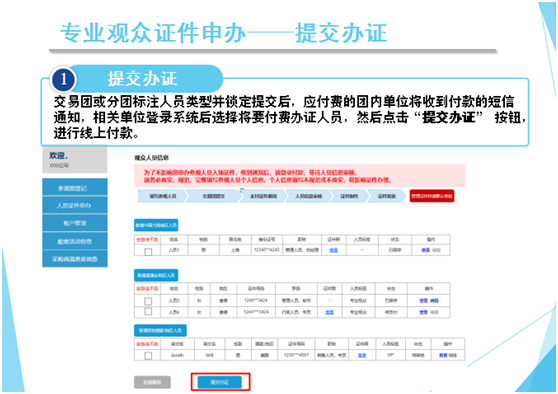
Task: Click the ID number 12345**4245 cell
Action: point(267,250)
